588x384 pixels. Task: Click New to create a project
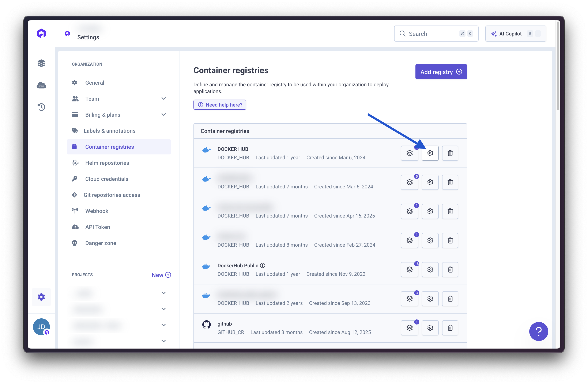[161, 275]
